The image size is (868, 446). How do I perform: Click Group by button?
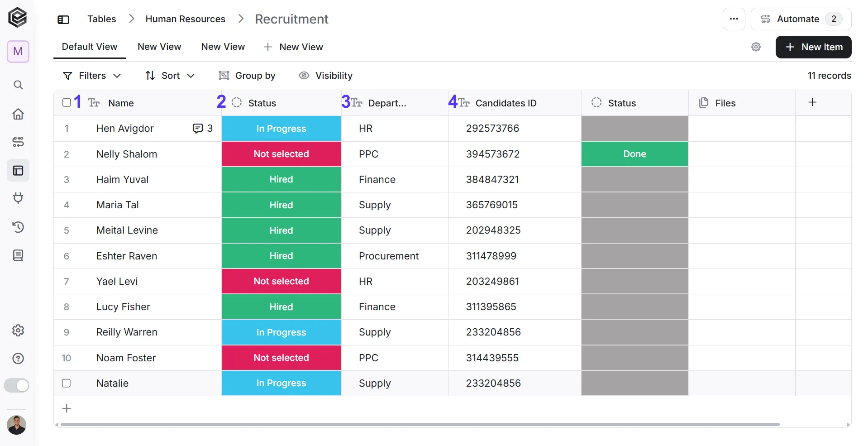coord(247,76)
